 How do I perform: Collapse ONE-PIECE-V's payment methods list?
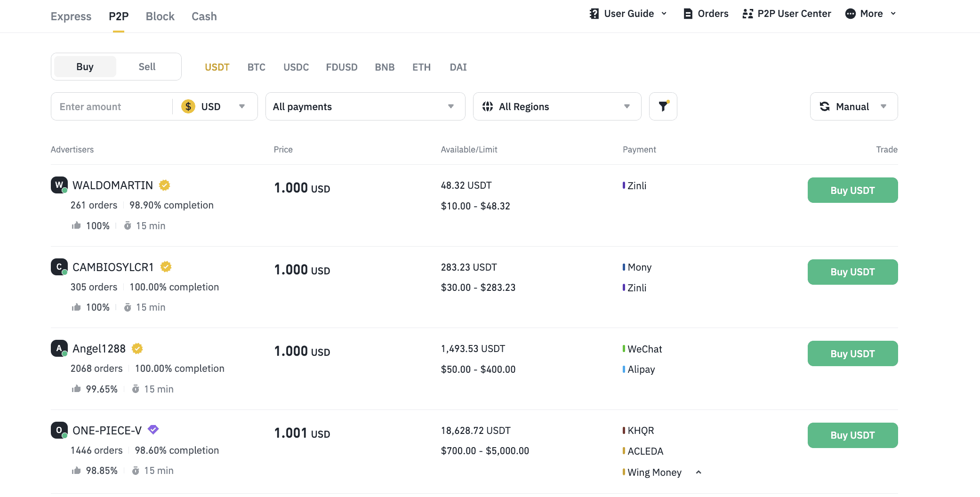pos(699,472)
